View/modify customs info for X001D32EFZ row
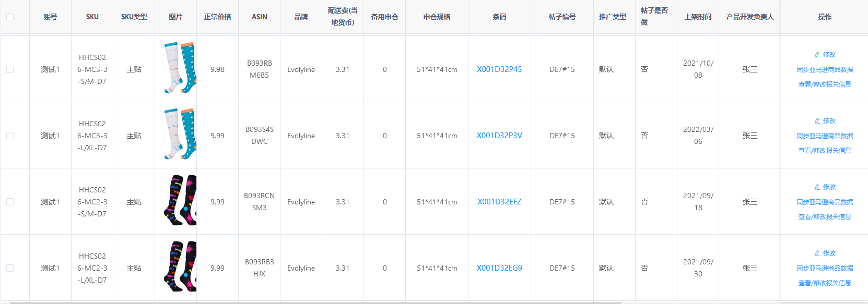 click(825, 217)
